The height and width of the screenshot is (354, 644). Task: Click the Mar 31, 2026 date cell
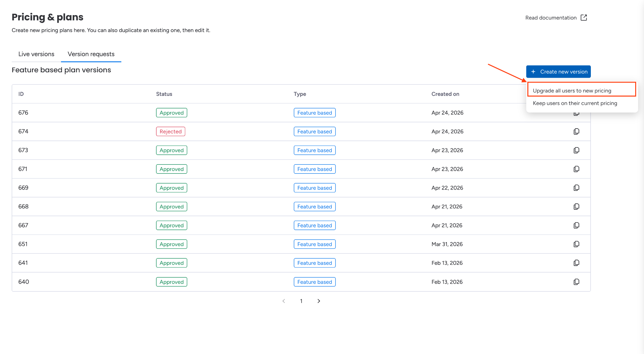[x=447, y=244]
